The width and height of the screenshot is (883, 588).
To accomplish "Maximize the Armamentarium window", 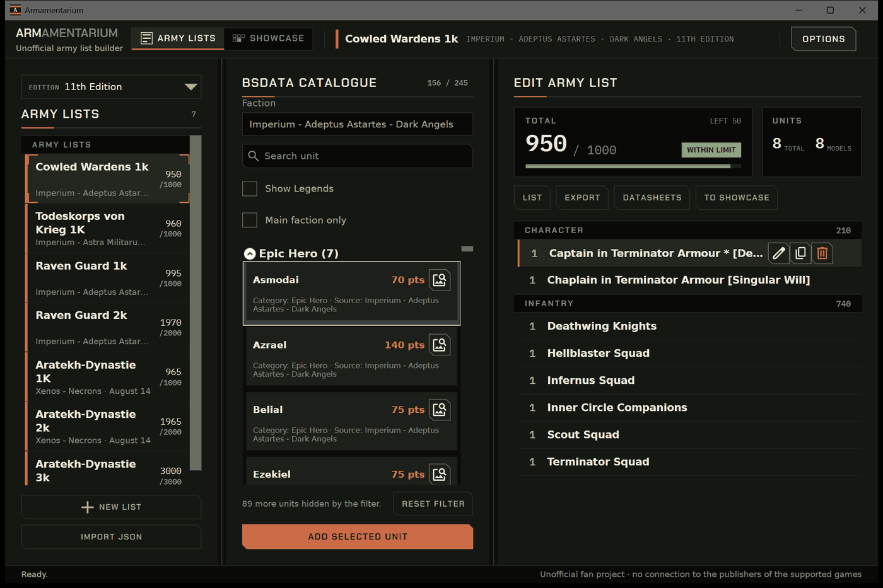I will pyautogui.click(x=830, y=10).
